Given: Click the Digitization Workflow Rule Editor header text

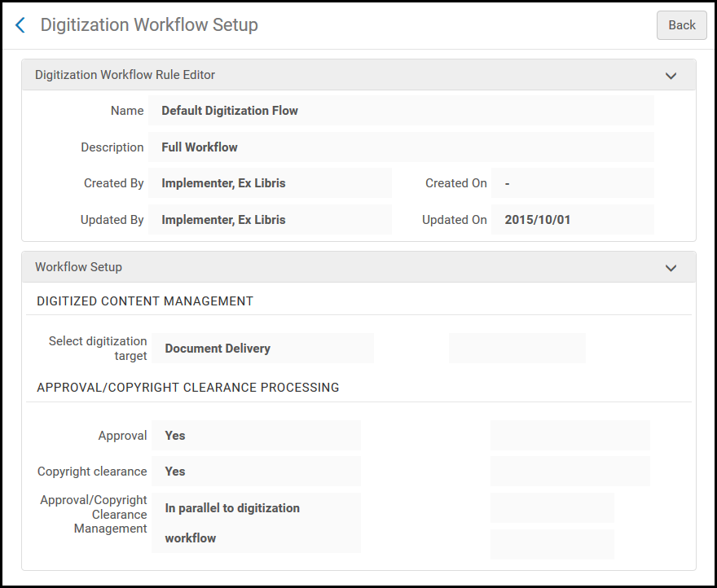Looking at the screenshot, I should (125, 75).
